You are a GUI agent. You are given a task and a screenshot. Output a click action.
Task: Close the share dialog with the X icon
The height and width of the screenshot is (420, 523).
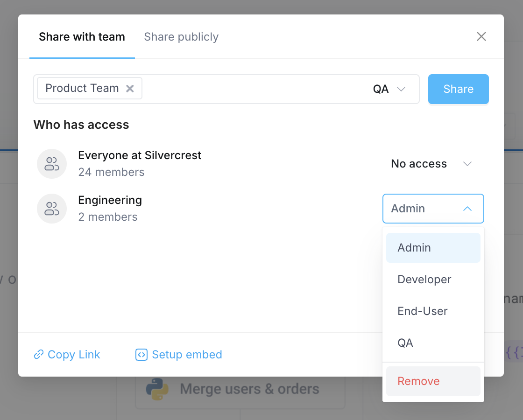(481, 36)
